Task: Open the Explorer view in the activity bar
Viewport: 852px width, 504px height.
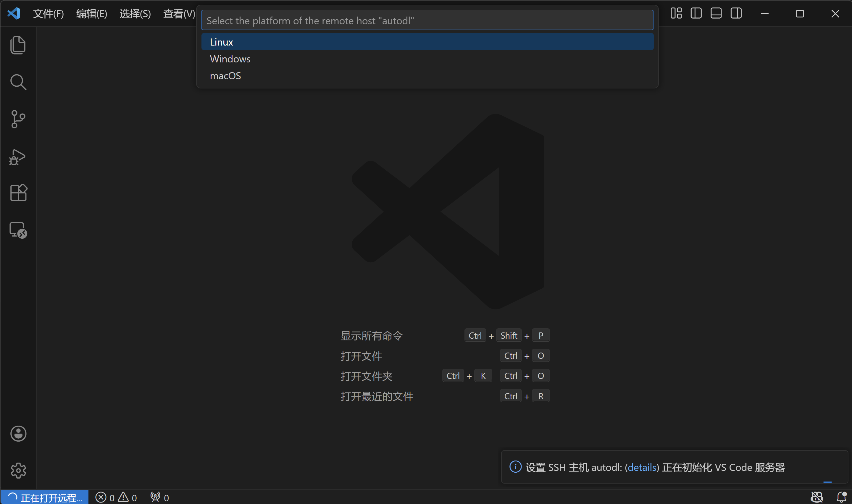Action: tap(18, 45)
